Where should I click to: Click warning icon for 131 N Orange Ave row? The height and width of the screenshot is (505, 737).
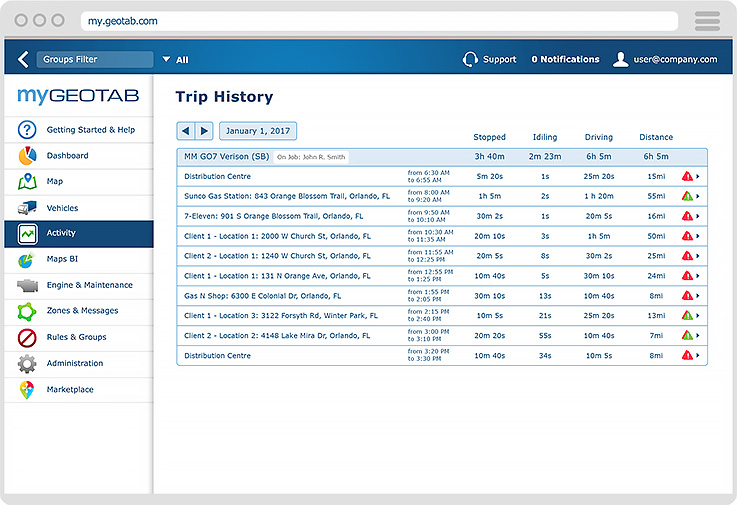(687, 276)
